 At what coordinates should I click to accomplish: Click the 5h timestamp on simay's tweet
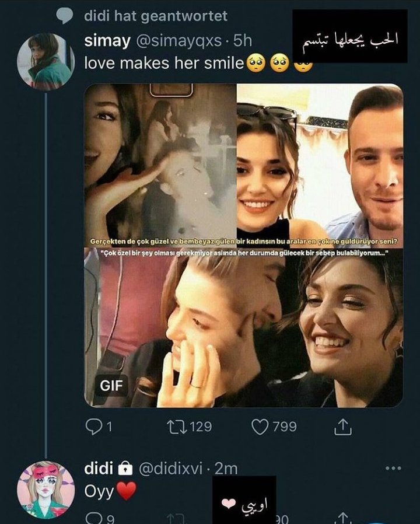point(242,41)
